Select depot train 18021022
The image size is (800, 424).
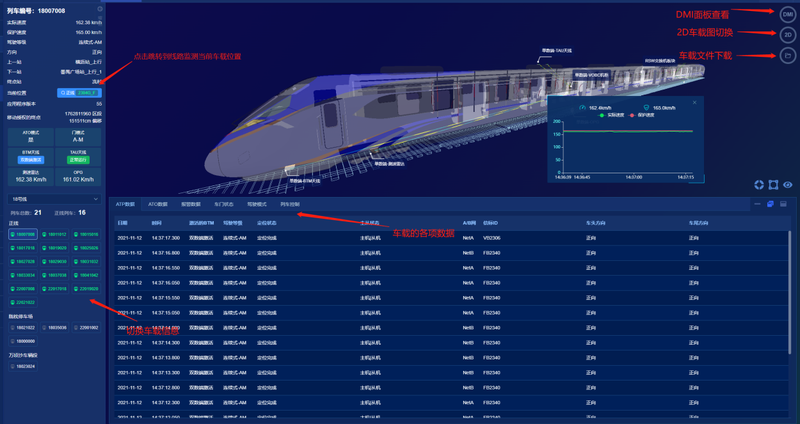tap(23, 328)
